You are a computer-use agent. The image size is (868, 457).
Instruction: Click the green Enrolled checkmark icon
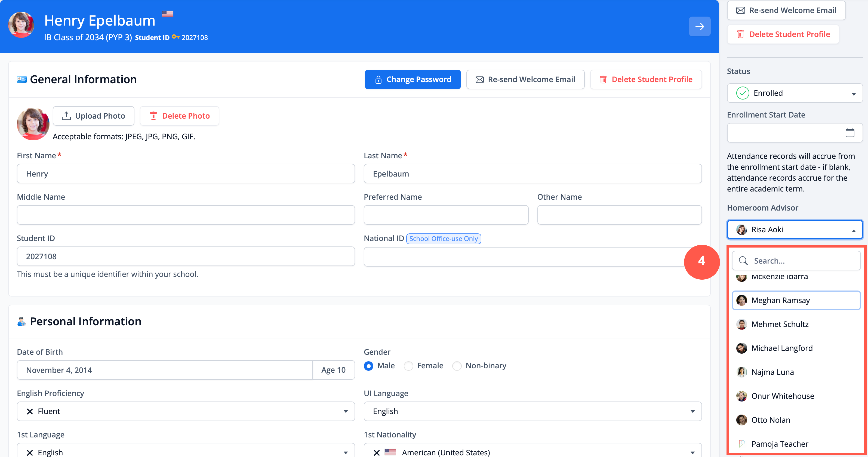[743, 93]
